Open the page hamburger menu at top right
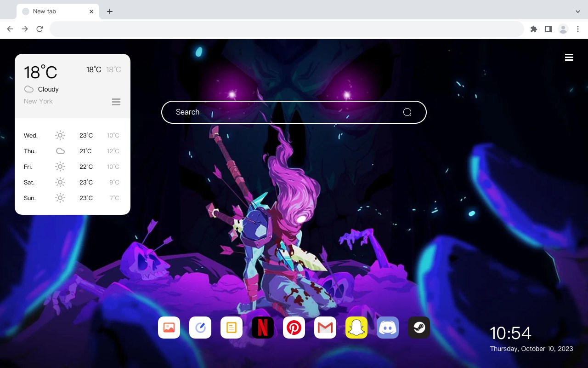The width and height of the screenshot is (588, 368). tap(569, 57)
